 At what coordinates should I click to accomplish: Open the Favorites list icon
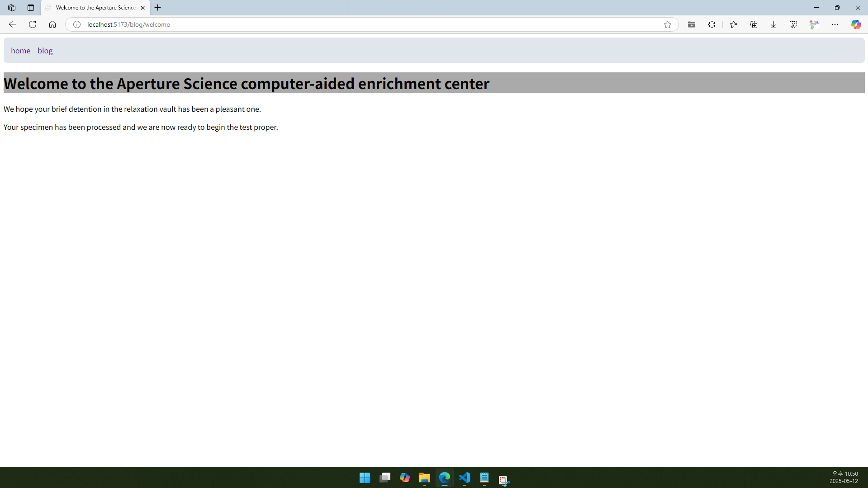click(x=734, y=24)
